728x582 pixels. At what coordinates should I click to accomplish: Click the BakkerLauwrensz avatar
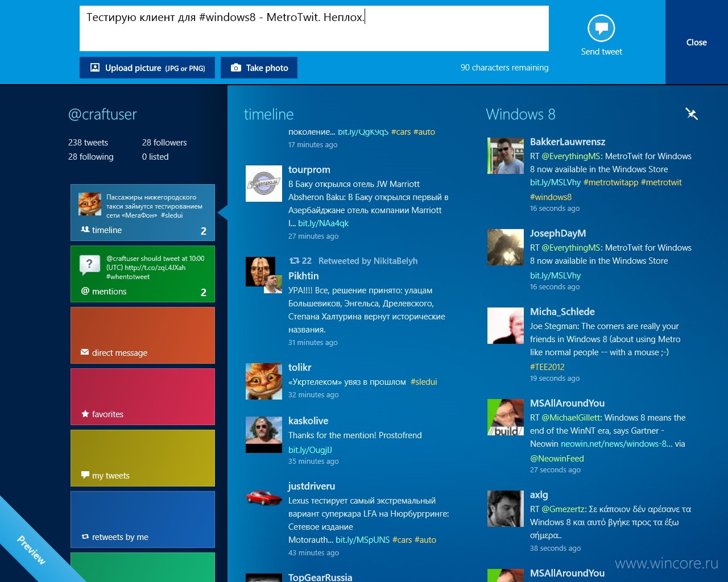point(506,156)
